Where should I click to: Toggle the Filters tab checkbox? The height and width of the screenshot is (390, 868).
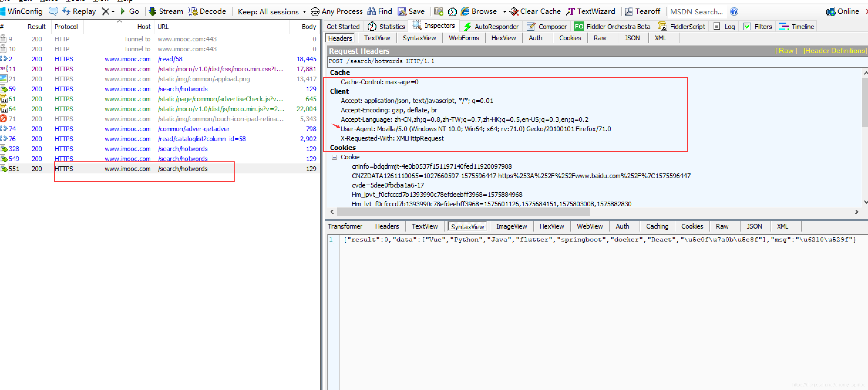747,27
